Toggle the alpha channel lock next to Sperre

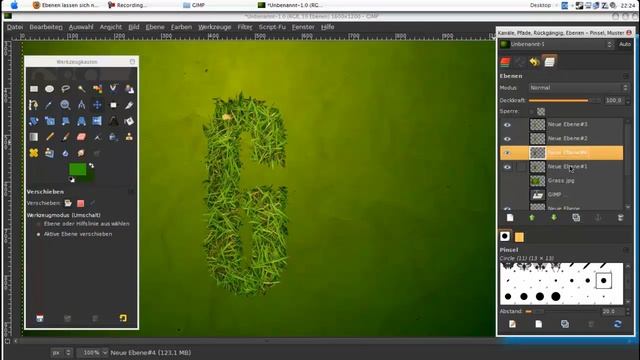(541, 111)
